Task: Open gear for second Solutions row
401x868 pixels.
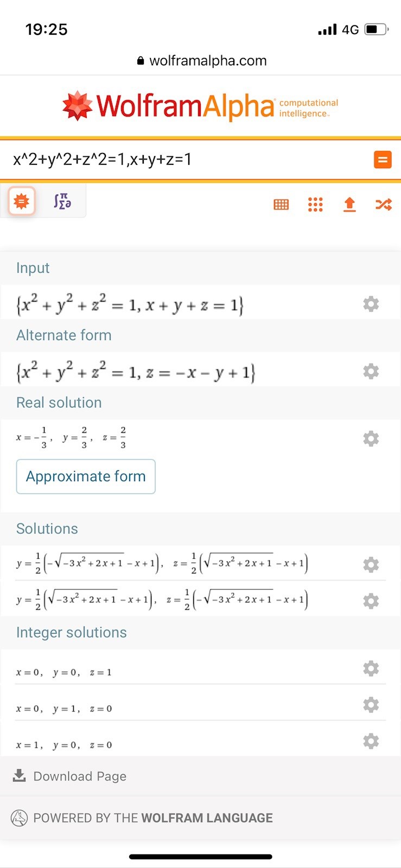Action: (371, 601)
